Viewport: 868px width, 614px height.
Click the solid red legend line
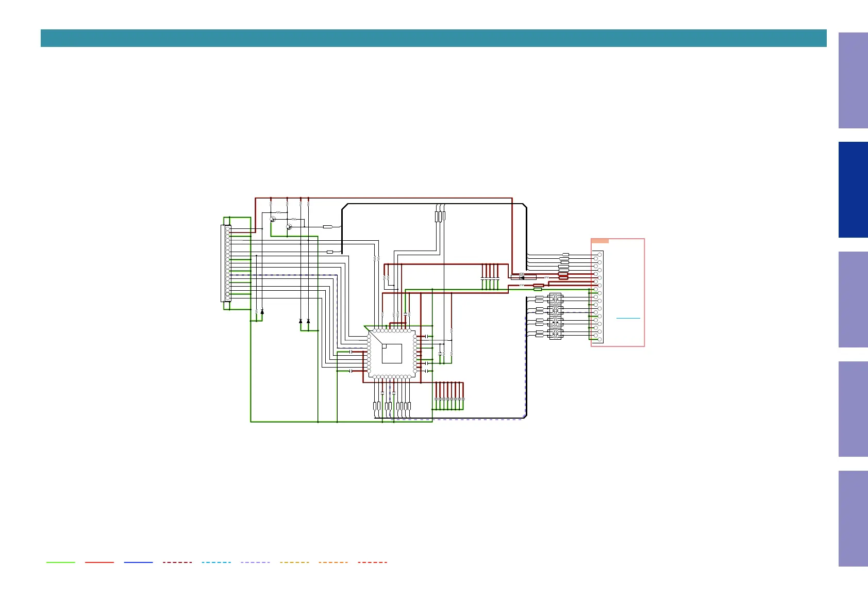point(99,562)
